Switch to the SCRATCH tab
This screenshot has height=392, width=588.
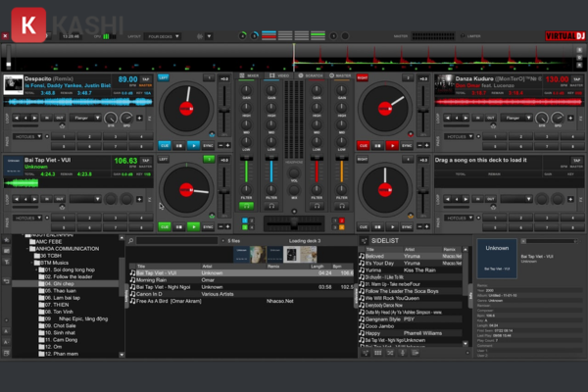click(310, 75)
